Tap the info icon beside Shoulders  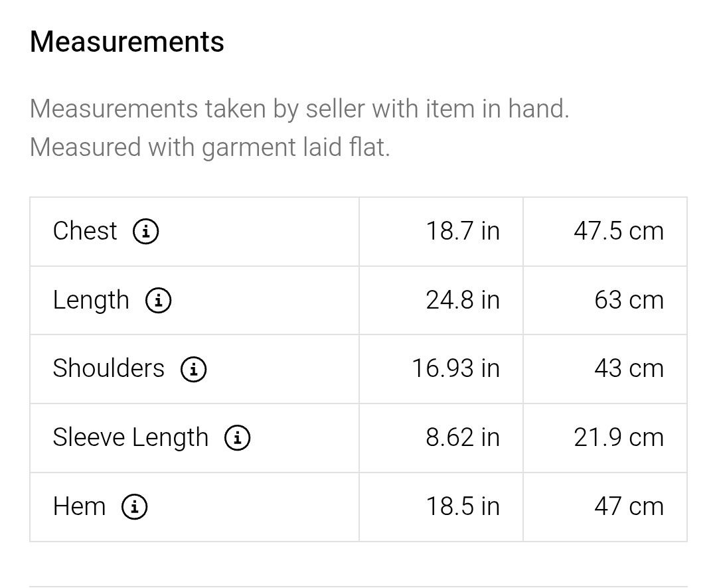193,369
